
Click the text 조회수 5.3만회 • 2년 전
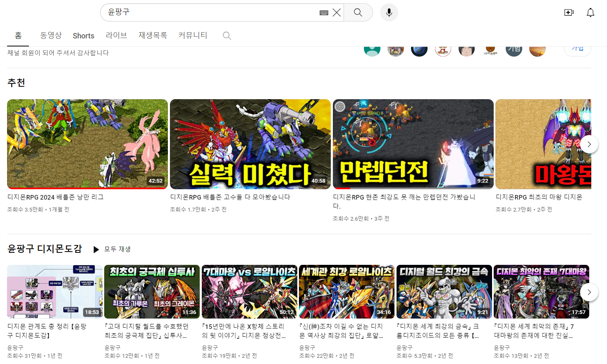point(425,356)
